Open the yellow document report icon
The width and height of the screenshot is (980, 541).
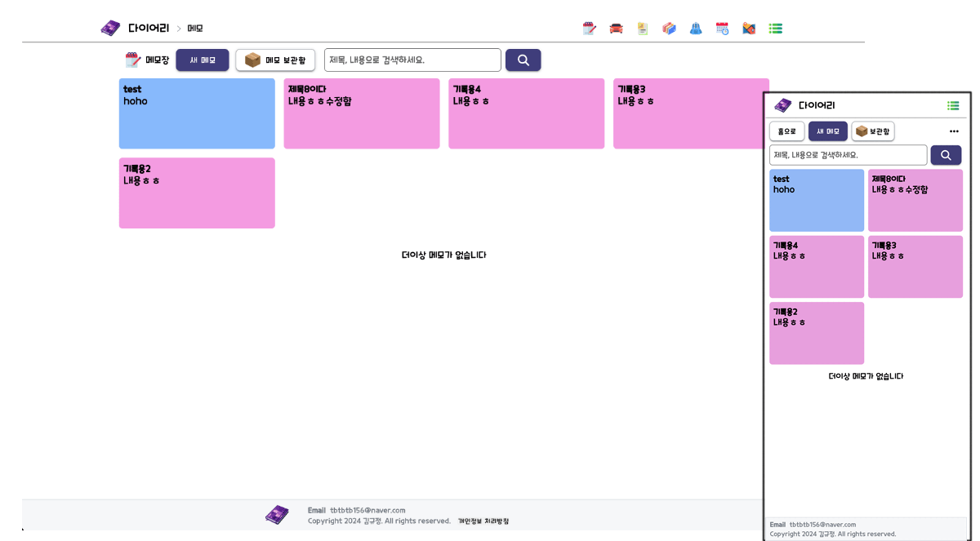coord(643,29)
